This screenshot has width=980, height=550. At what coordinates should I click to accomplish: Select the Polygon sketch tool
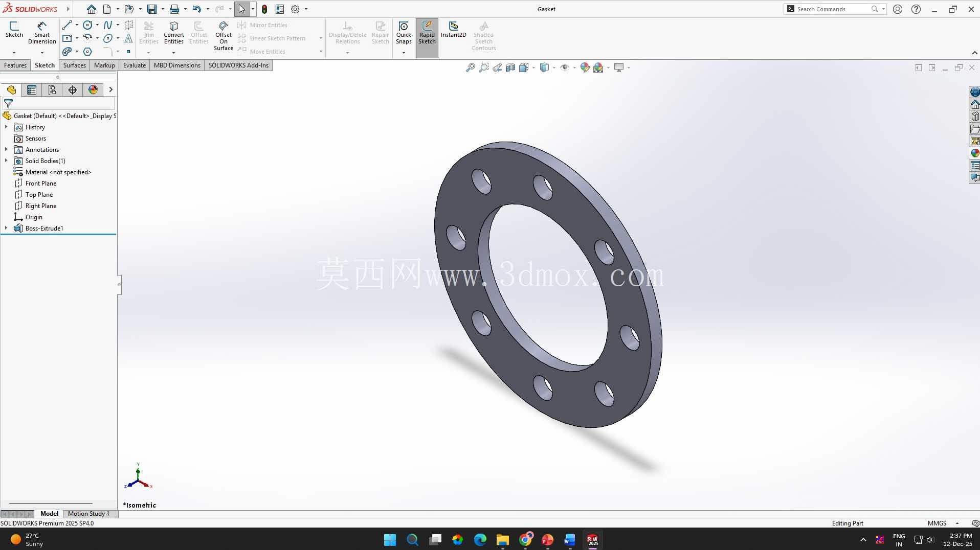click(87, 52)
